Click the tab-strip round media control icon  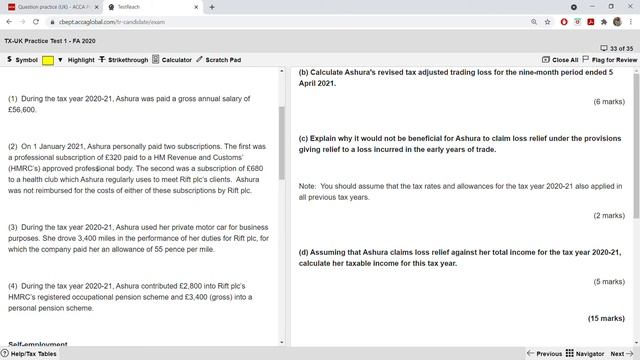[x=574, y=7]
